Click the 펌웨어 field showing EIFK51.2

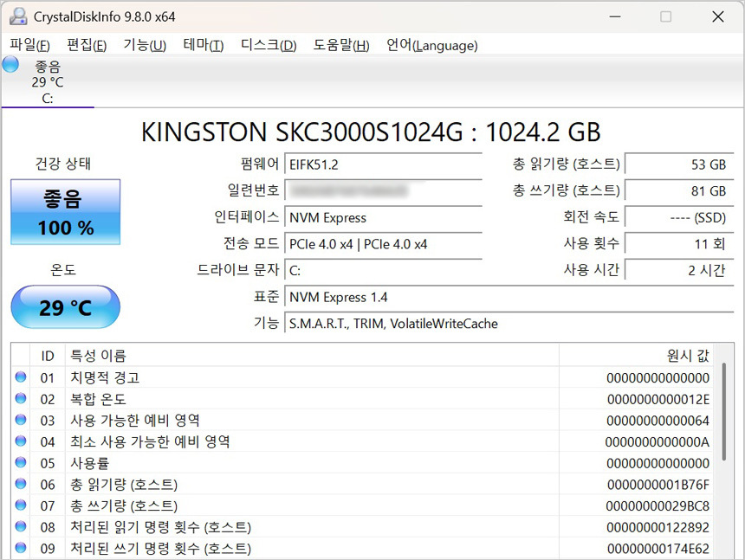[x=382, y=164]
